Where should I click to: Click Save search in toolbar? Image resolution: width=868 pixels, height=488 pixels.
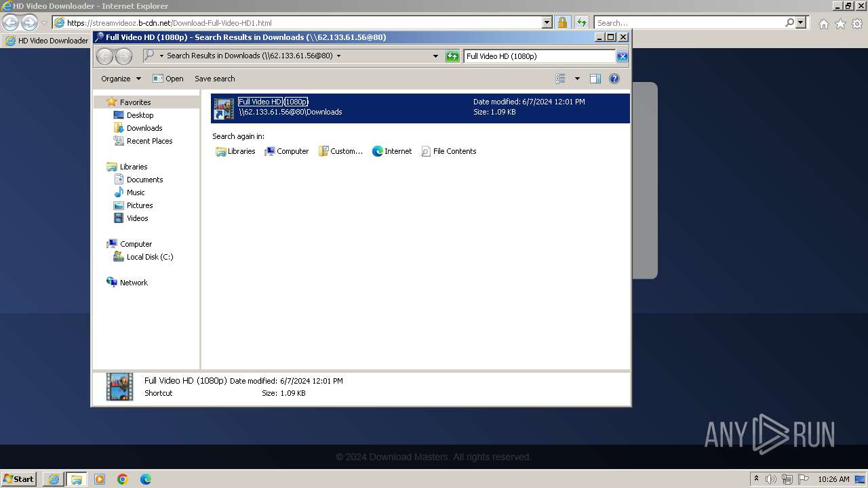pyautogui.click(x=214, y=79)
